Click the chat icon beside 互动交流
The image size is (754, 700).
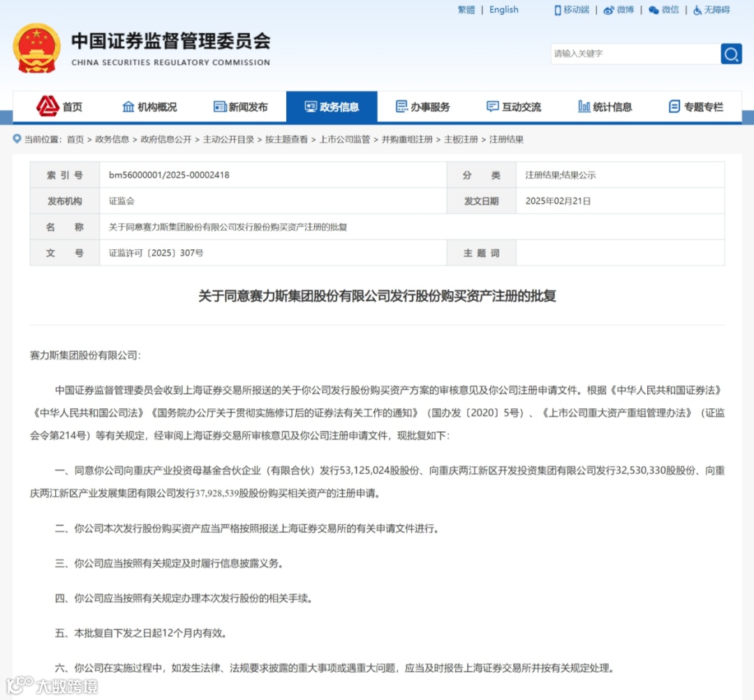[492, 106]
